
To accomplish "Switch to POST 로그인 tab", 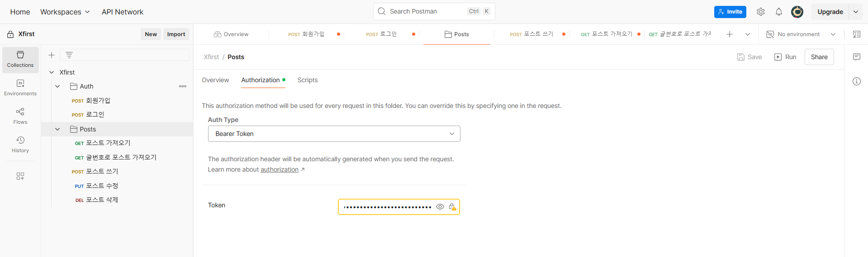I will click(381, 34).
